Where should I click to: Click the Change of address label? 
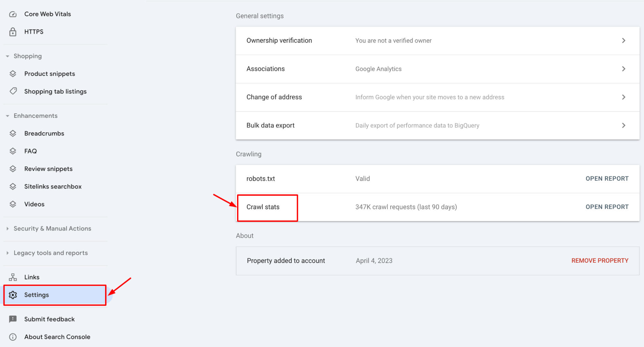pos(274,97)
